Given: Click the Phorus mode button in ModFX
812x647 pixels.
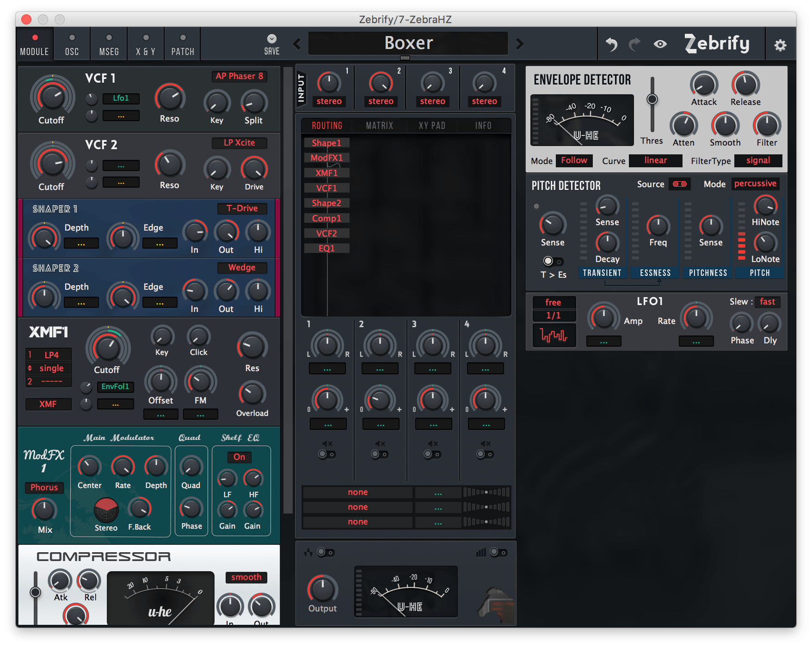Looking at the screenshot, I should [44, 487].
